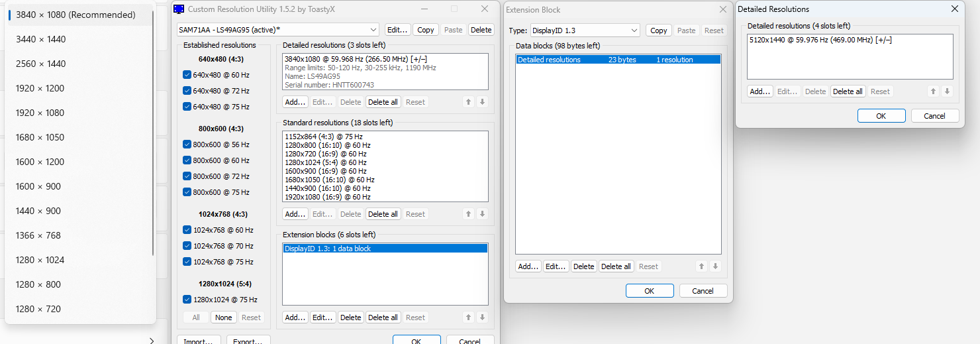Image resolution: width=980 pixels, height=344 pixels.
Task: Click move-down arrow in Standard resolutions section
Action: (482, 214)
